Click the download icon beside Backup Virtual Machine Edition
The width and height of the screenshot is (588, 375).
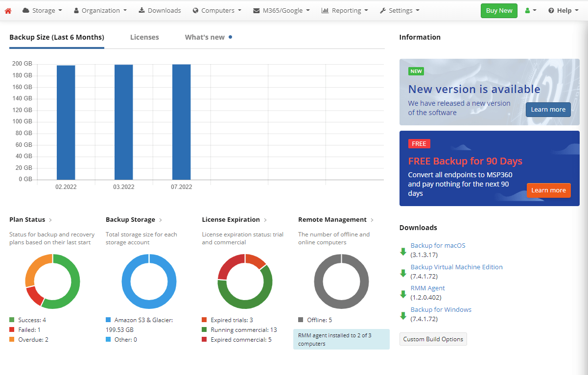[x=403, y=273]
